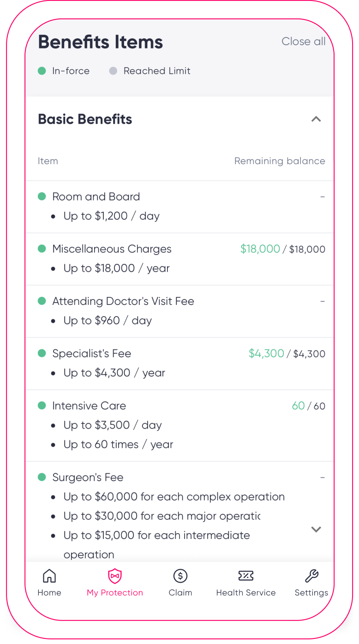Tap the My Protection shield icon
The image size is (359, 644).
click(x=115, y=576)
